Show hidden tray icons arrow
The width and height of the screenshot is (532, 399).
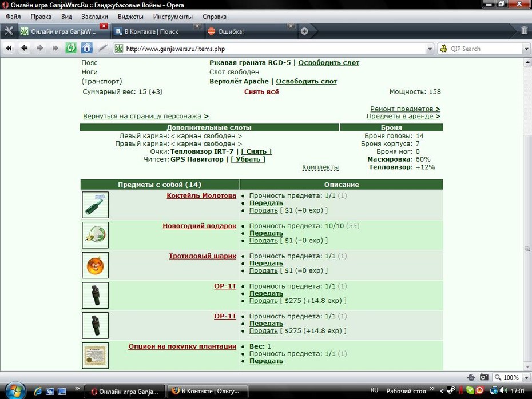click(442, 391)
